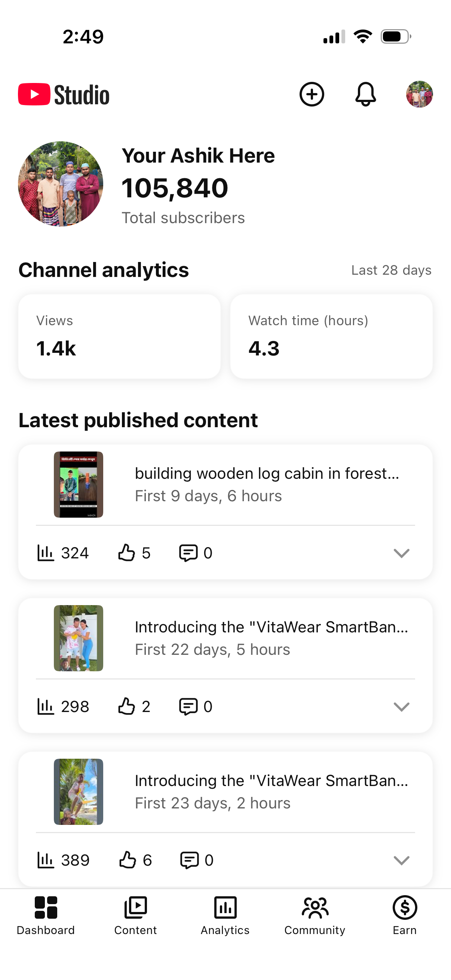Tap the create plus icon

point(312,94)
